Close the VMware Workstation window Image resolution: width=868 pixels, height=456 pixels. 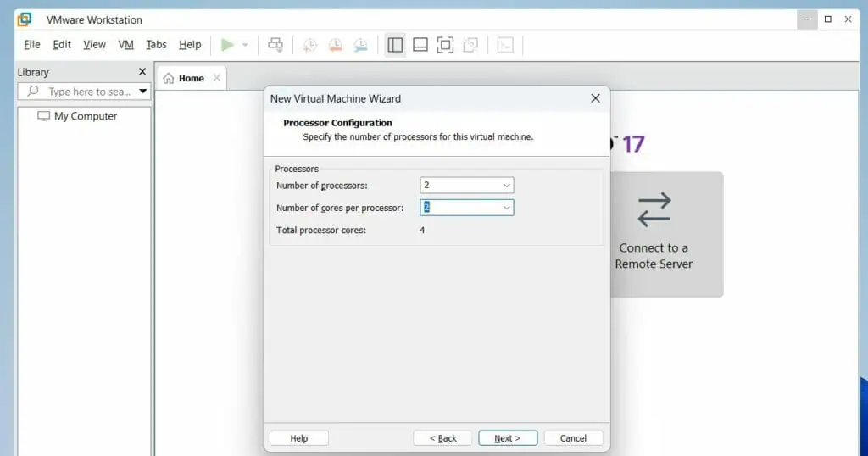click(848, 19)
